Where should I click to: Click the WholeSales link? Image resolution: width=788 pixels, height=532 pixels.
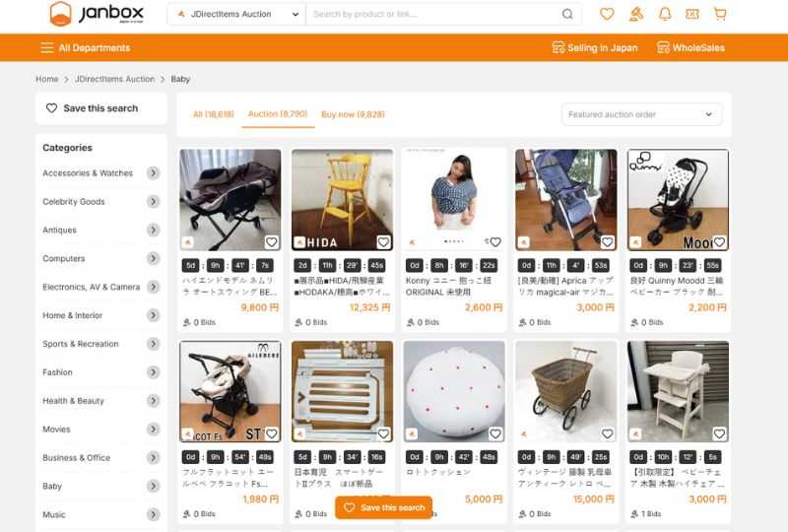pos(690,47)
